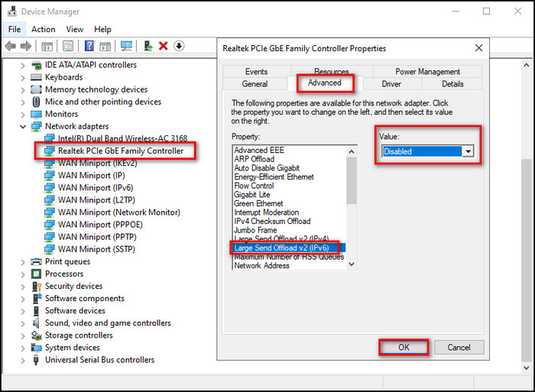Image resolution: width=535 pixels, height=392 pixels.
Task: Select the Network Address property
Action: click(x=261, y=265)
